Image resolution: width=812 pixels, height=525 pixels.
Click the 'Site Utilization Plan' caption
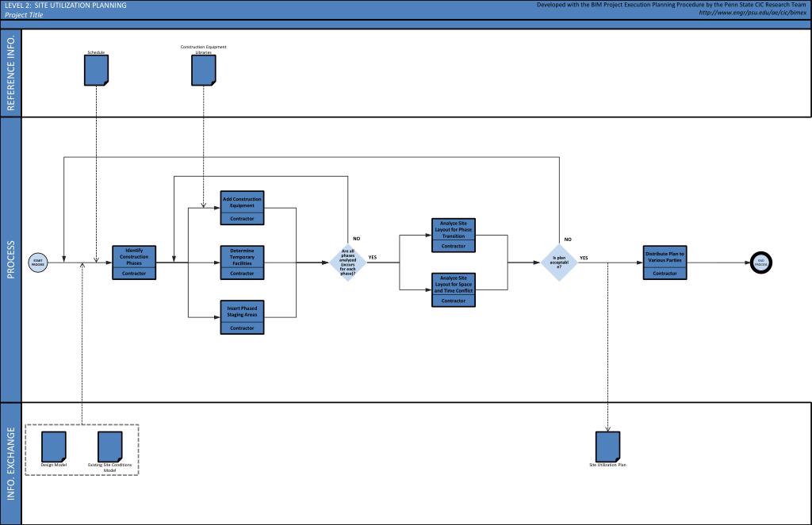point(608,465)
